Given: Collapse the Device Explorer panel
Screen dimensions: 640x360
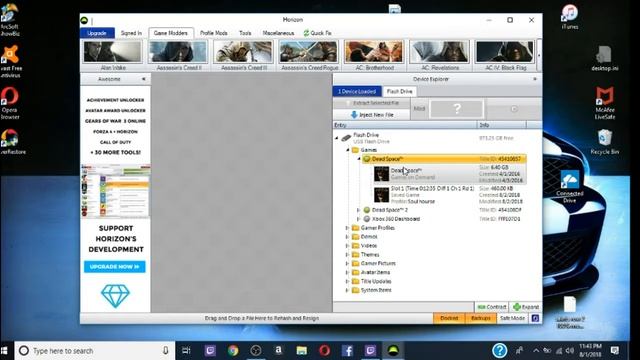Looking at the screenshot, I should pyautogui.click(x=535, y=79).
